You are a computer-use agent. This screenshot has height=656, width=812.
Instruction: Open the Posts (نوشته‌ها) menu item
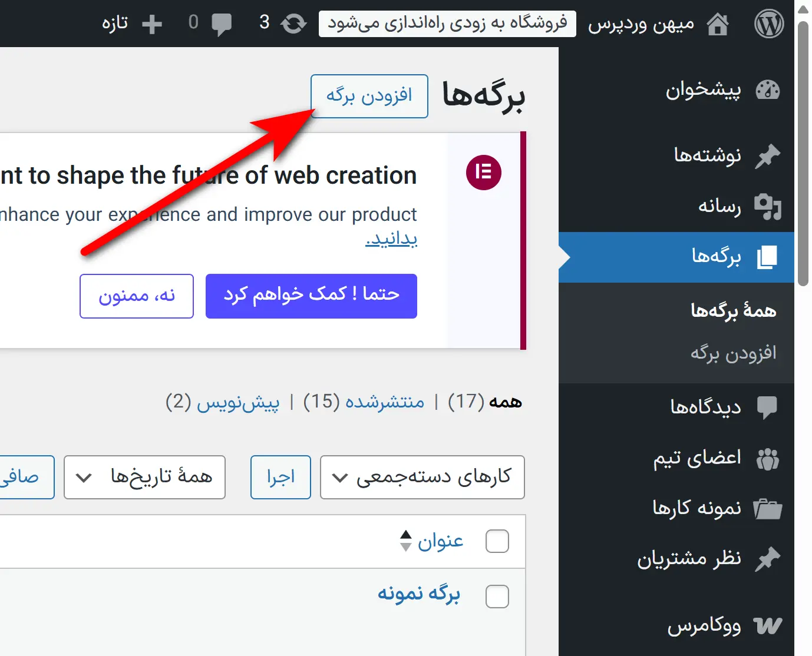707,155
